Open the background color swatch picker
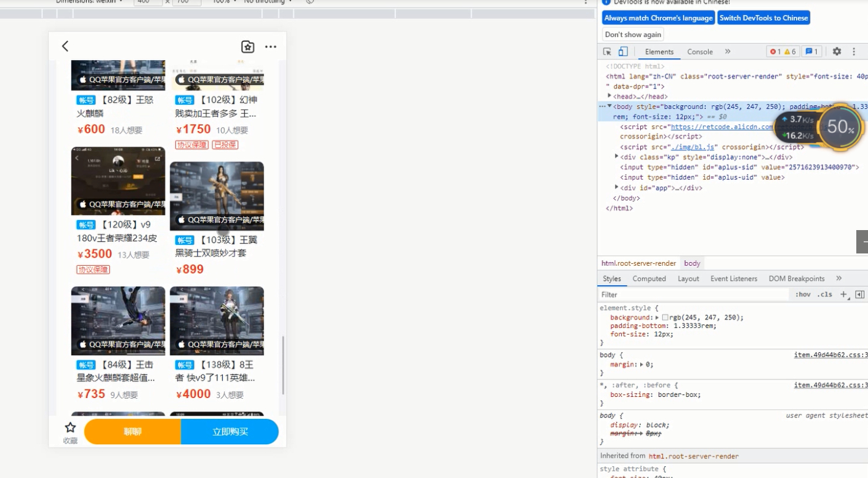 pyautogui.click(x=665, y=317)
